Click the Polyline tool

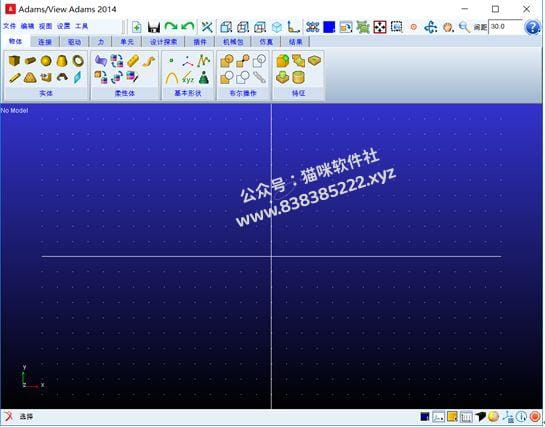coord(204,61)
